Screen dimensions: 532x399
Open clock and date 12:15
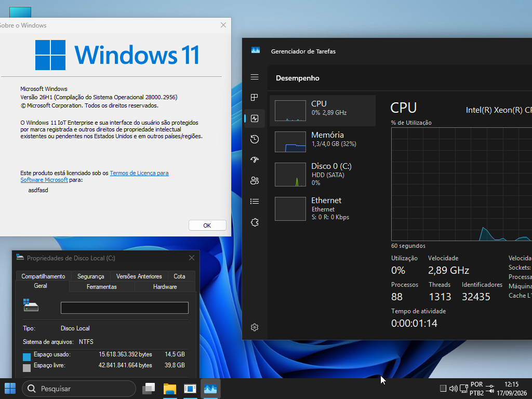pos(512,389)
